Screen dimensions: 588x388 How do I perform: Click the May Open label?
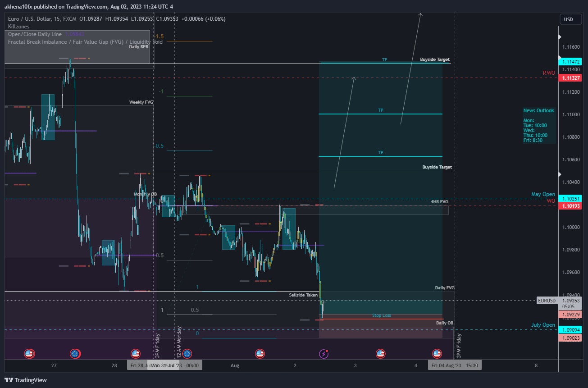point(543,194)
